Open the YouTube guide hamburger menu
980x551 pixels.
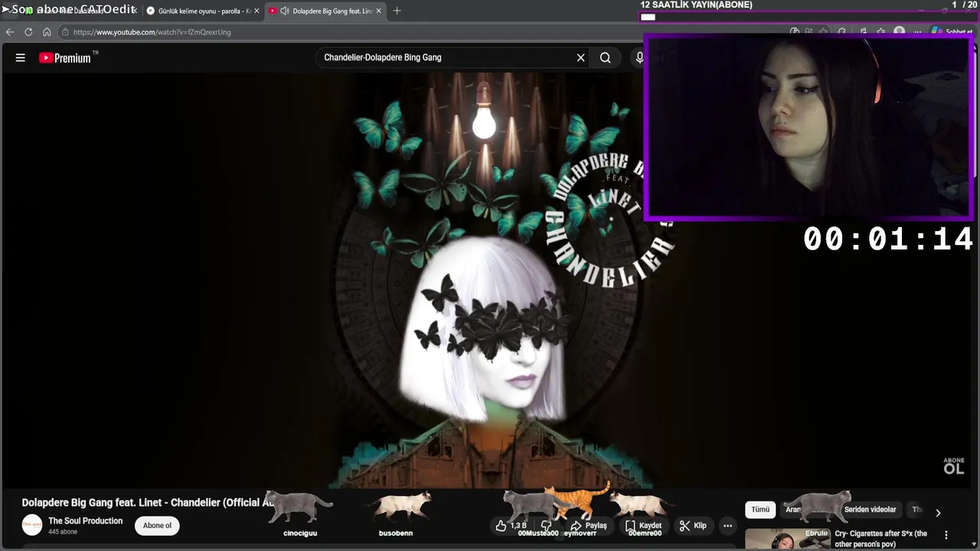click(x=21, y=57)
